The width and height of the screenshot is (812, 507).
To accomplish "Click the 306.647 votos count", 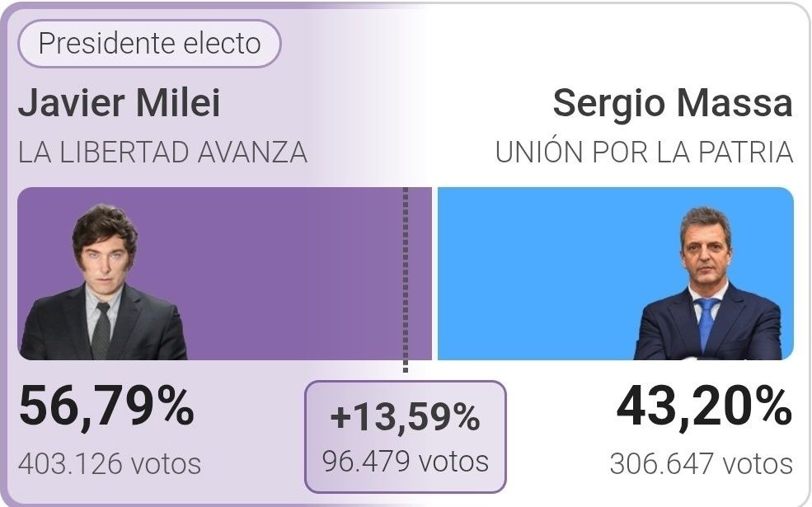I will pyautogui.click(x=702, y=464).
